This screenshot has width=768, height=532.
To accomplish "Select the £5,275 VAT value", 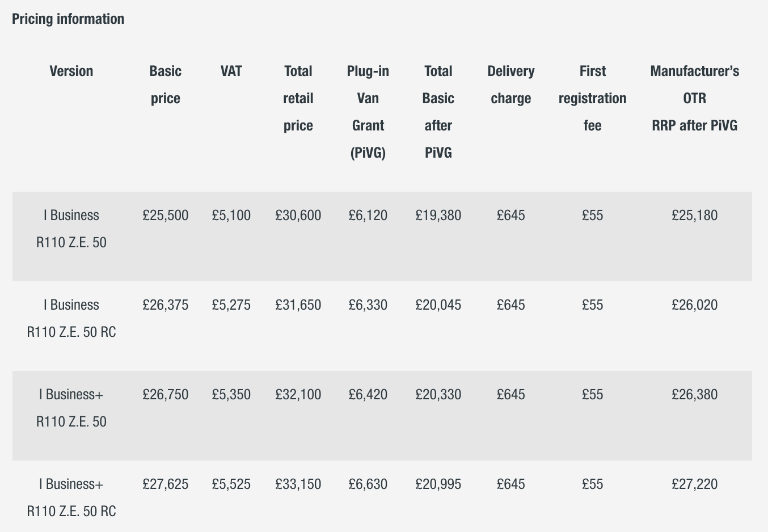I will coord(231,305).
